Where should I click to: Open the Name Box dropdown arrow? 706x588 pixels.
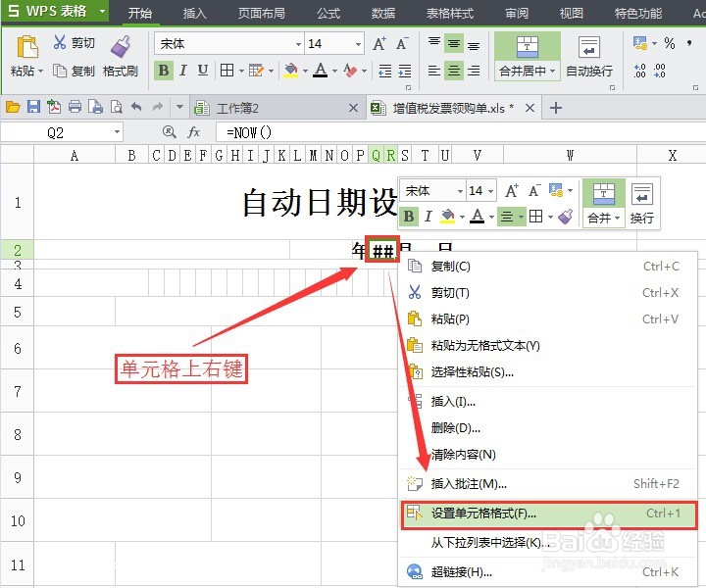(117, 132)
